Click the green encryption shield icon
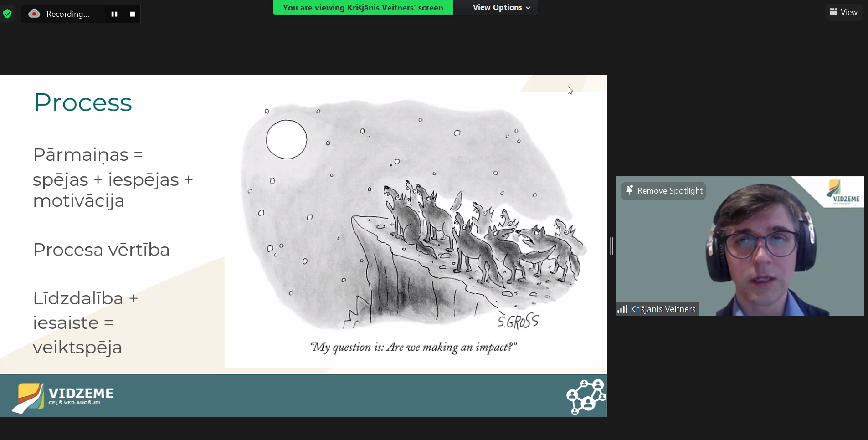The image size is (868, 440). click(x=7, y=14)
